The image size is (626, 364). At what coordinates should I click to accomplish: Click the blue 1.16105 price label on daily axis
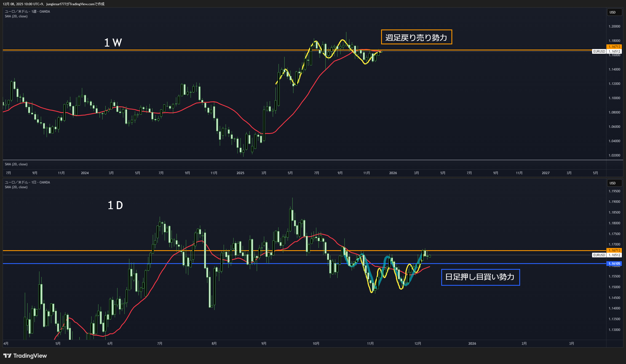(x=614, y=264)
